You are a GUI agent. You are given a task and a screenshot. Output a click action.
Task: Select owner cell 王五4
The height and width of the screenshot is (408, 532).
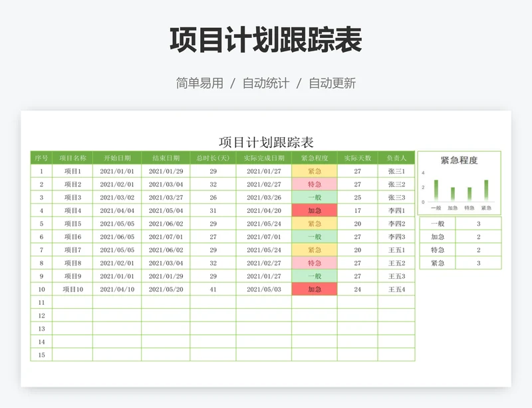(x=396, y=290)
